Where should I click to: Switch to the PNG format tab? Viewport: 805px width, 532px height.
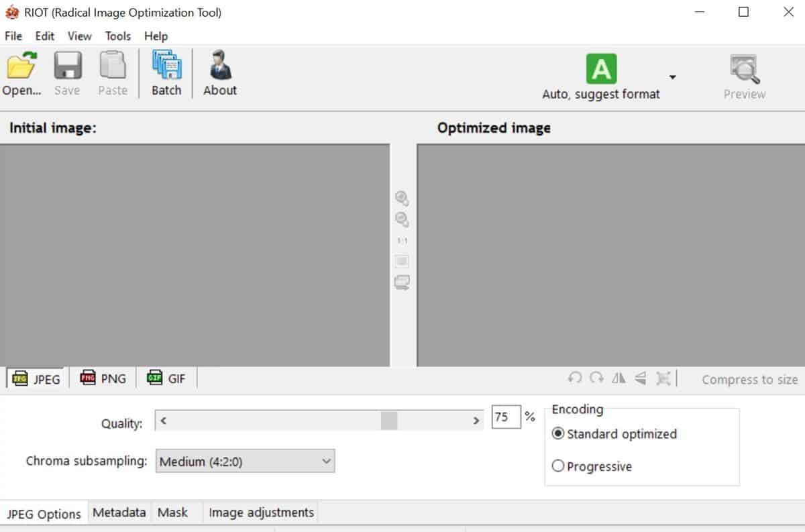pyautogui.click(x=103, y=379)
